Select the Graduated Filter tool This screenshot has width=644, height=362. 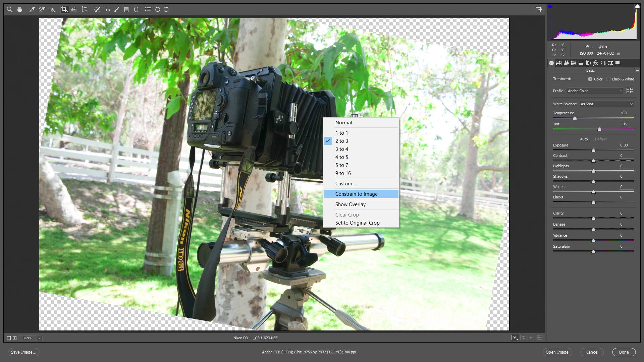(126, 9)
